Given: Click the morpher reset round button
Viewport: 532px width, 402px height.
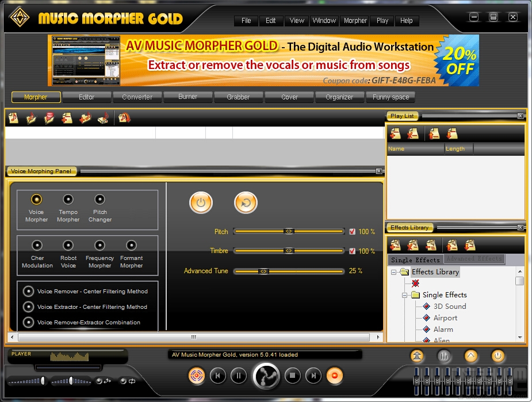Looking at the screenshot, I should point(246,203).
